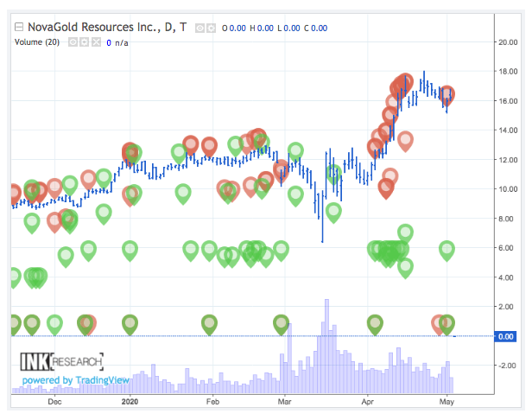The image size is (532, 420).
Task: Select the red marker near 13.00 above Feb
Action: tap(209, 148)
